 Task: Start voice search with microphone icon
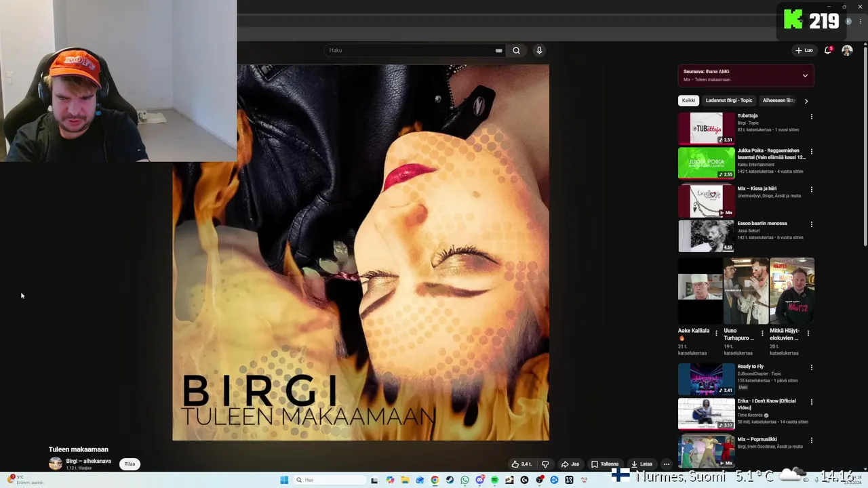pyautogui.click(x=539, y=50)
